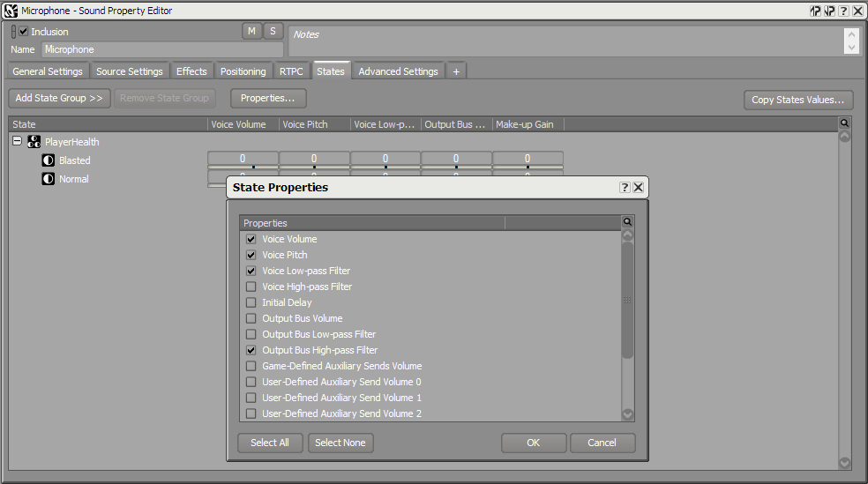This screenshot has height=484, width=868.
Task: Click search icon in State Properties list
Action: pyautogui.click(x=627, y=223)
